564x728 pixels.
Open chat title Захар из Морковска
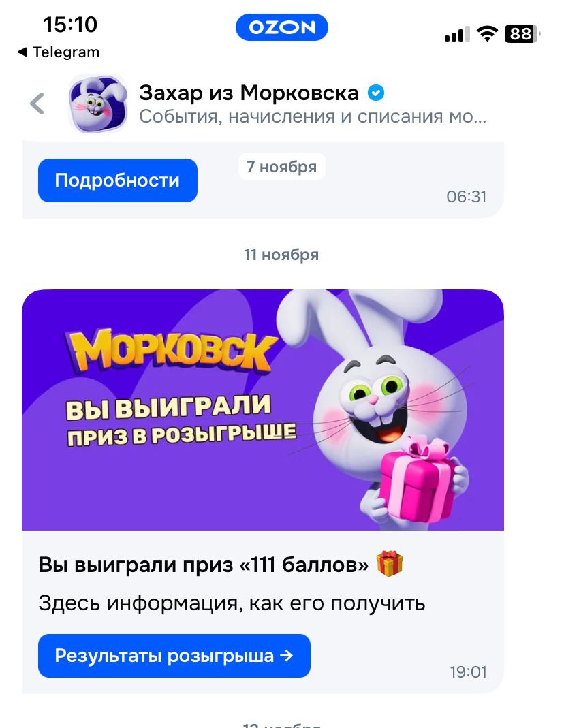click(x=249, y=93)
